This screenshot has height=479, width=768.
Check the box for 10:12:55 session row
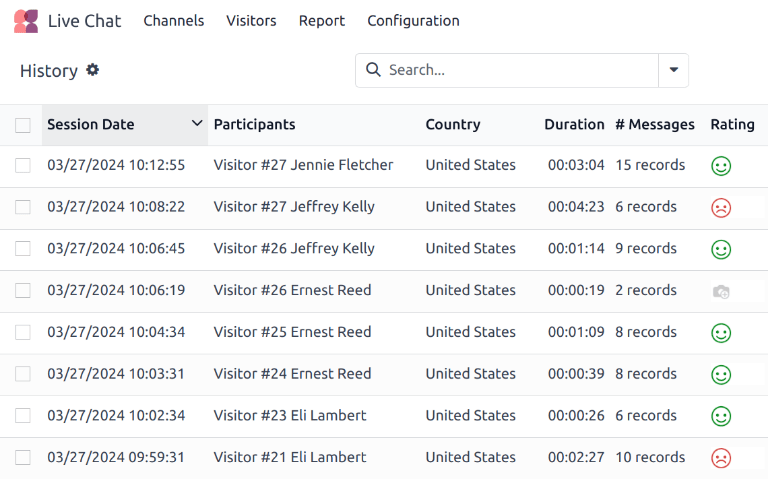point(23,165)
